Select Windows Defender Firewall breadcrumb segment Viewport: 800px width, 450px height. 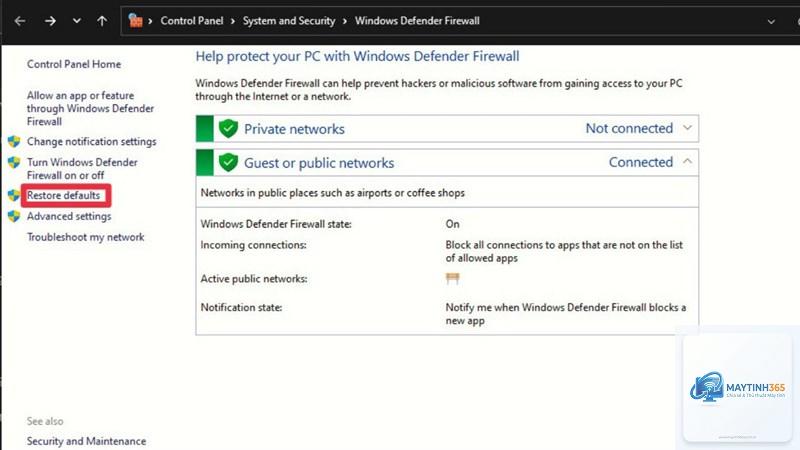(x=417, y=21)
